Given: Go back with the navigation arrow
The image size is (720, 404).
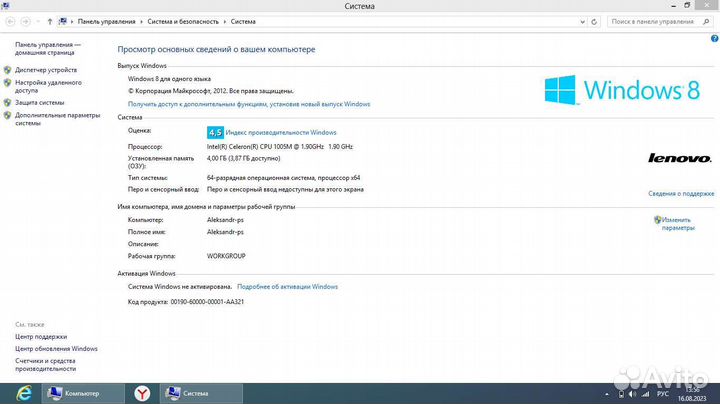Looking at the screenshot, I should tap(10, 22).
